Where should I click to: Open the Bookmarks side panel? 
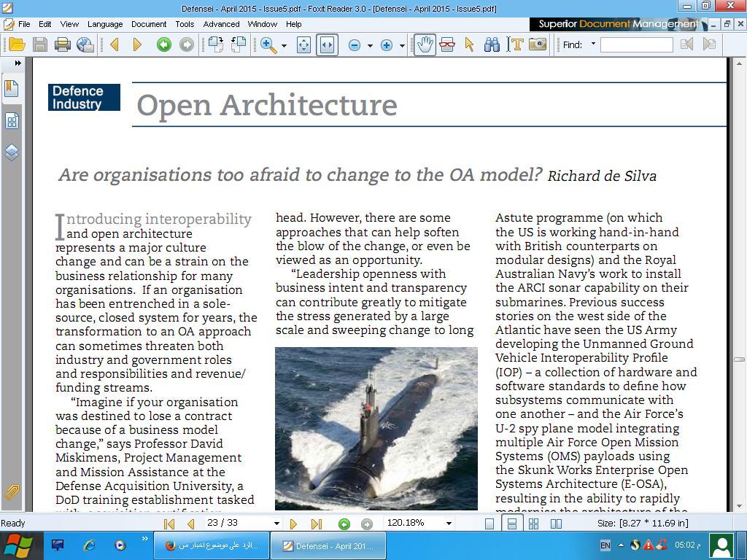pos(12,88)
